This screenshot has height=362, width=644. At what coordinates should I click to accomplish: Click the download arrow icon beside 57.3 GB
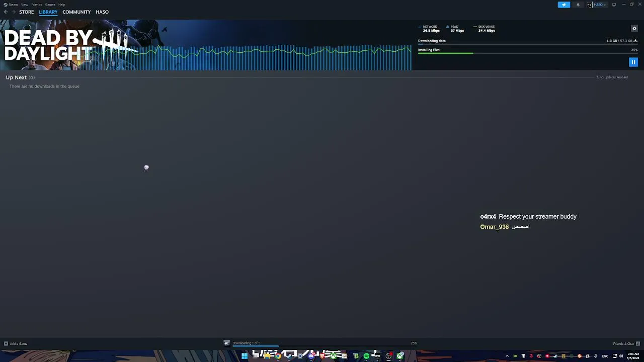(635, 41)
